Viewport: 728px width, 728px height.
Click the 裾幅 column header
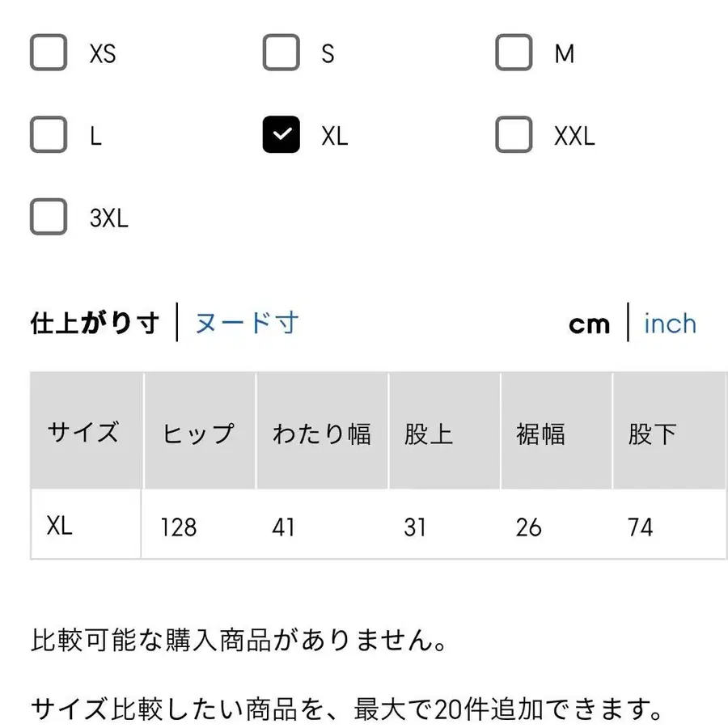click(540, 432)
